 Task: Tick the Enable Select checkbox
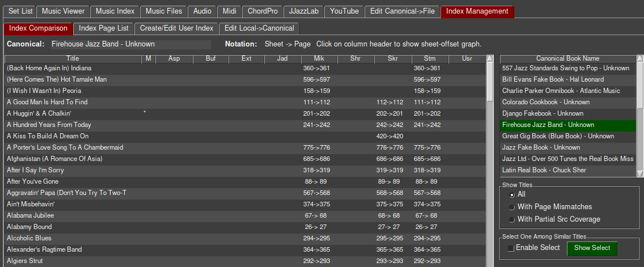pyautogui.click(x=511, y=248)
